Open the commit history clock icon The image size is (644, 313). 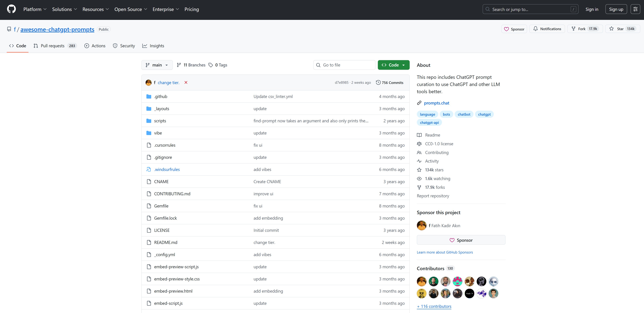pos(378,83)
